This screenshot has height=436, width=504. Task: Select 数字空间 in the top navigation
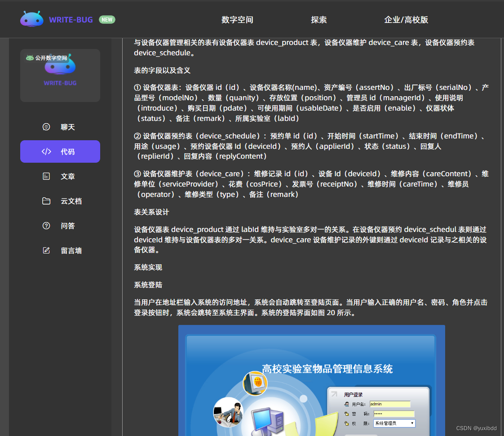point(237,19)
